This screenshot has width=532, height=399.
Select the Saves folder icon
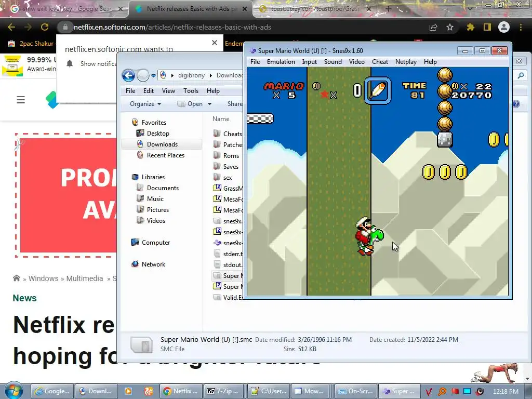coord(217,166)
